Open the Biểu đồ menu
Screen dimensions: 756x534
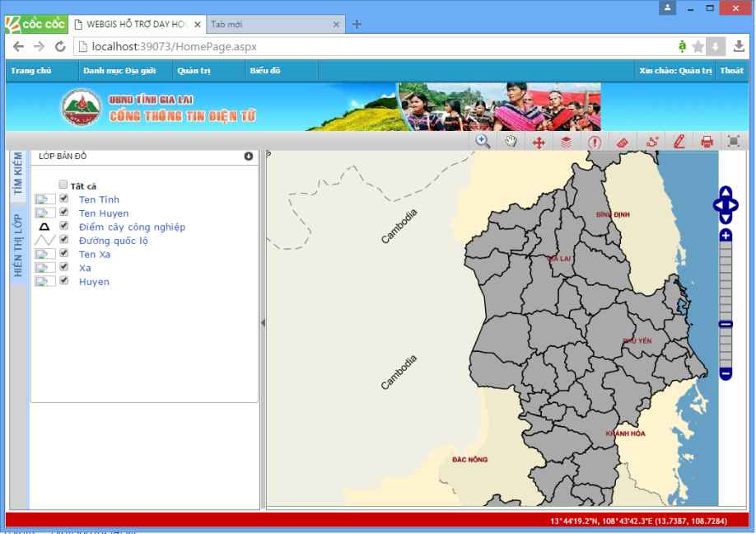pos(265,71)
